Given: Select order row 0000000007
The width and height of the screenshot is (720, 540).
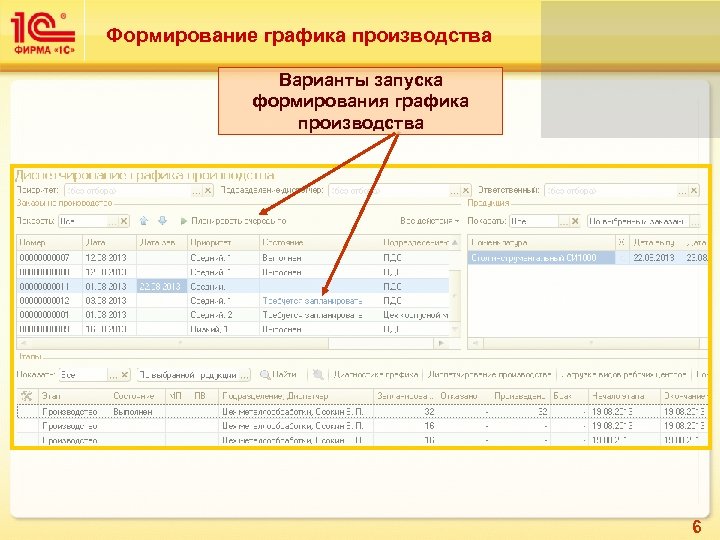Looking at the screenshot, I should point(233,258).
